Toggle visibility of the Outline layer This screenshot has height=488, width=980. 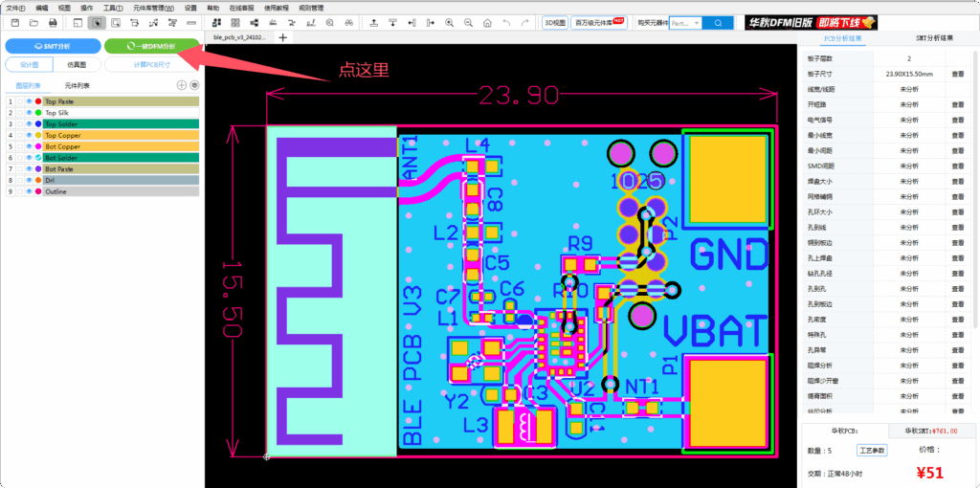pyautogui.click(x=29, y=191)
